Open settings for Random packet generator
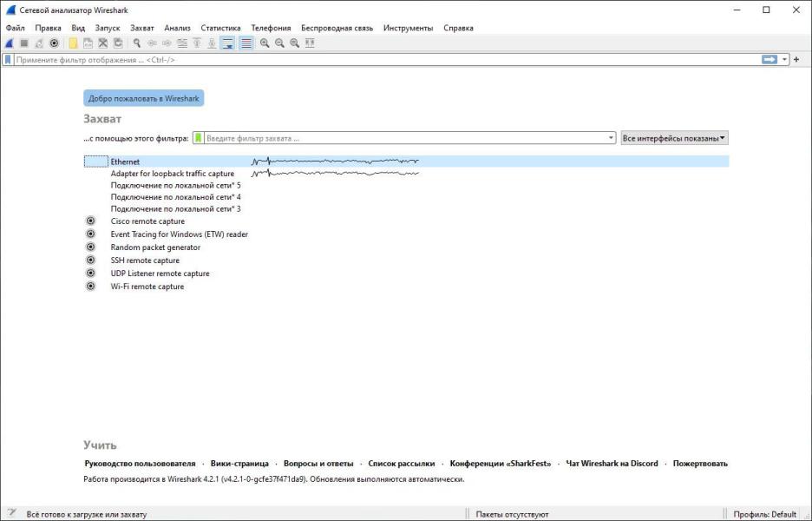The width and height of the screenshot is (812, 521). (90, 247)
